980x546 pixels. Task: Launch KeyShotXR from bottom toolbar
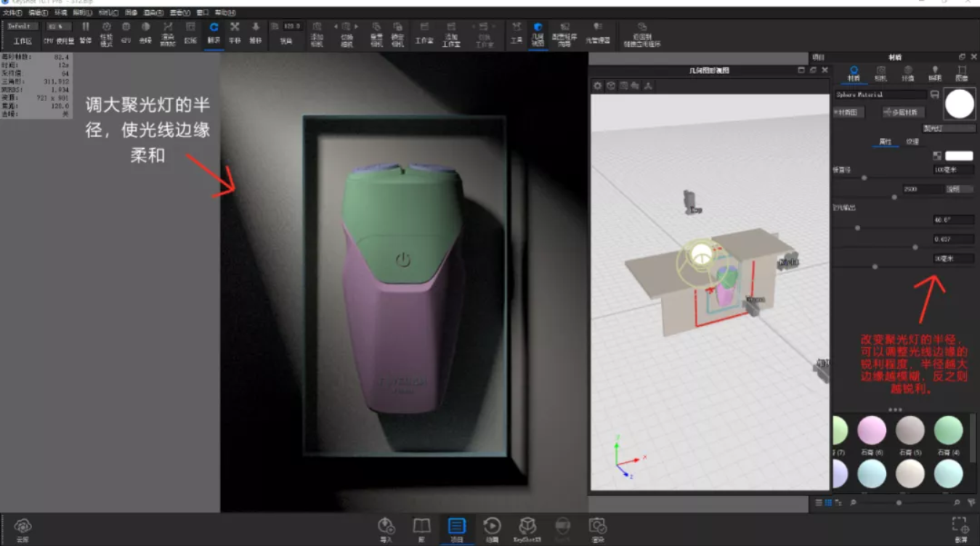tap(527, 529)
